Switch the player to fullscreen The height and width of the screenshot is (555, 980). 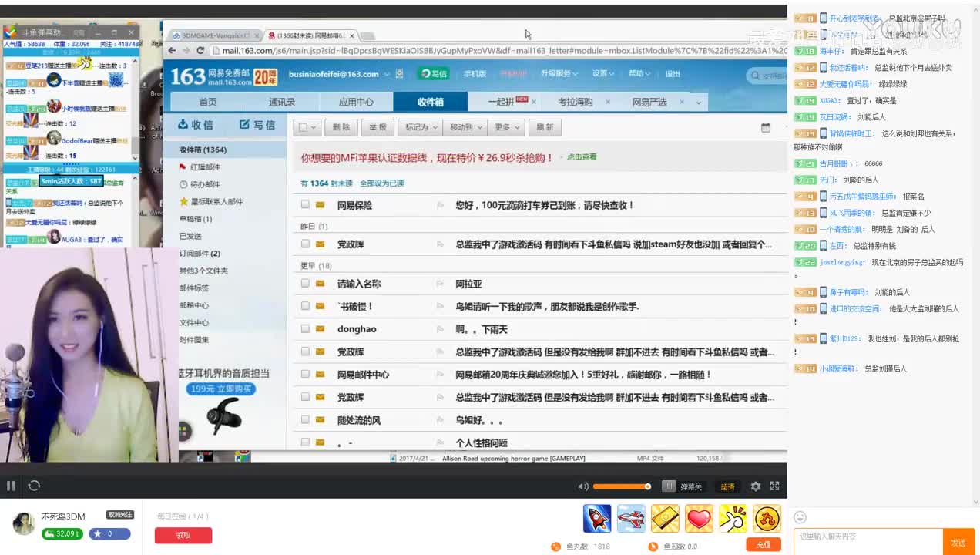coord(775,486)
